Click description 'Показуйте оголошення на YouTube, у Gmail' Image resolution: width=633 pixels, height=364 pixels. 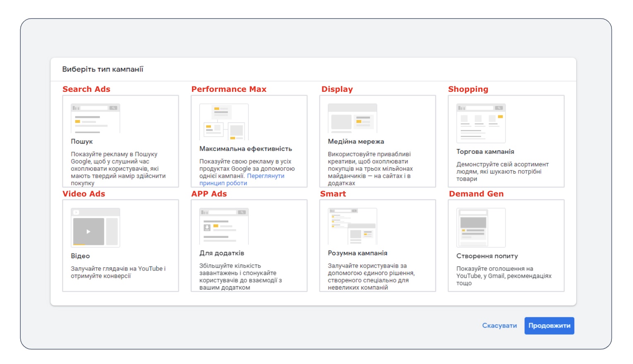[x=504, y=276]
